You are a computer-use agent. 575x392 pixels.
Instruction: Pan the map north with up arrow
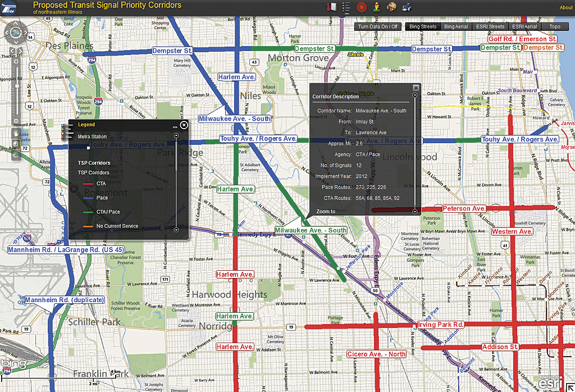(x=16, y=24)
